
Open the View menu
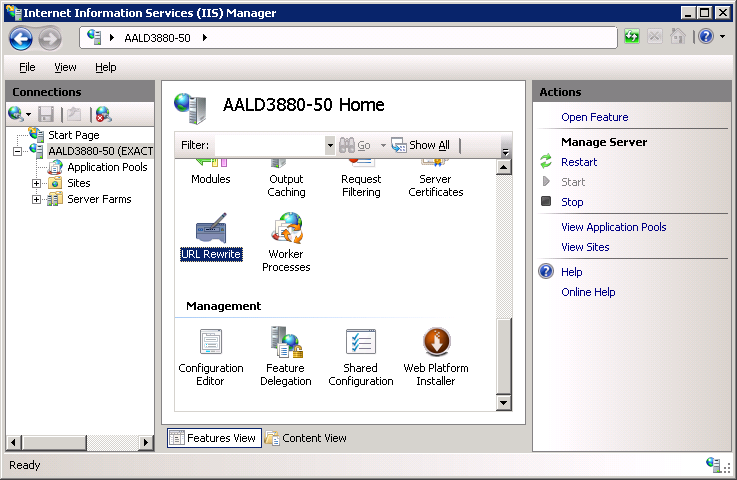(65, 67)
